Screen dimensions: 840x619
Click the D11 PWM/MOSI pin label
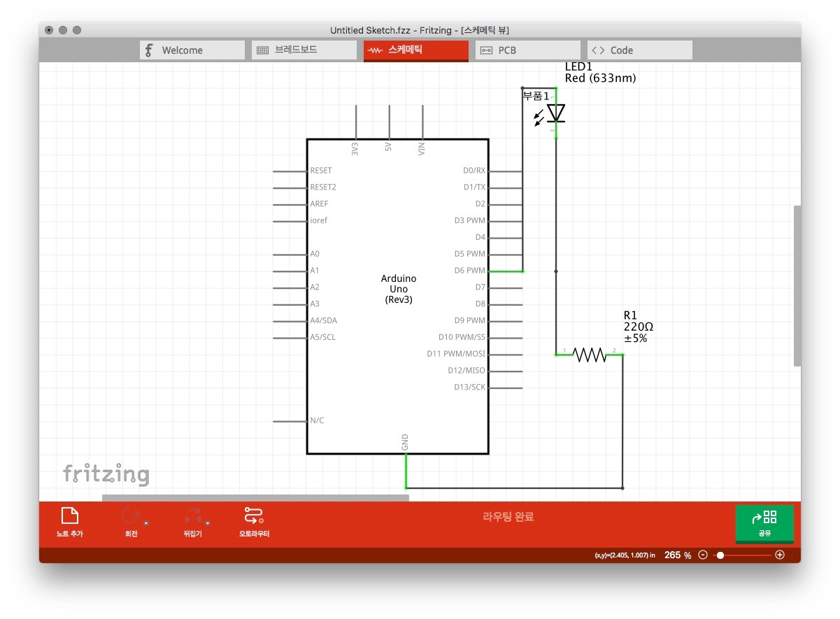[x=456, y=354]
